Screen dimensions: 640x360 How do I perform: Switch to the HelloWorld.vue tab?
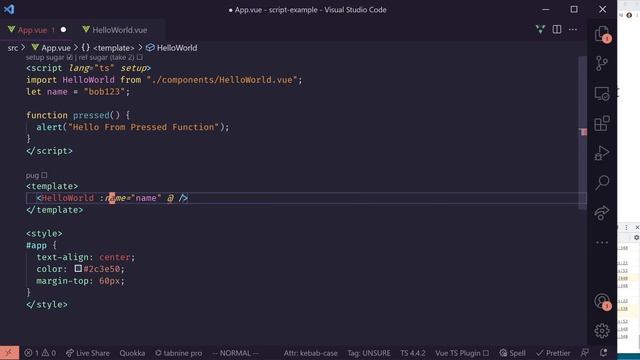click(x=115, y=30)
